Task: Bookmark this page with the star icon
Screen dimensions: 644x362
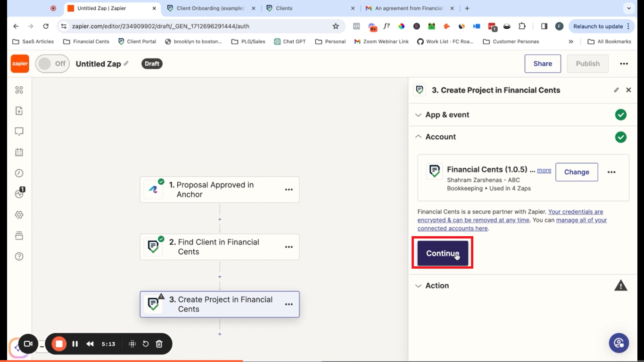Action: (336, 26)
